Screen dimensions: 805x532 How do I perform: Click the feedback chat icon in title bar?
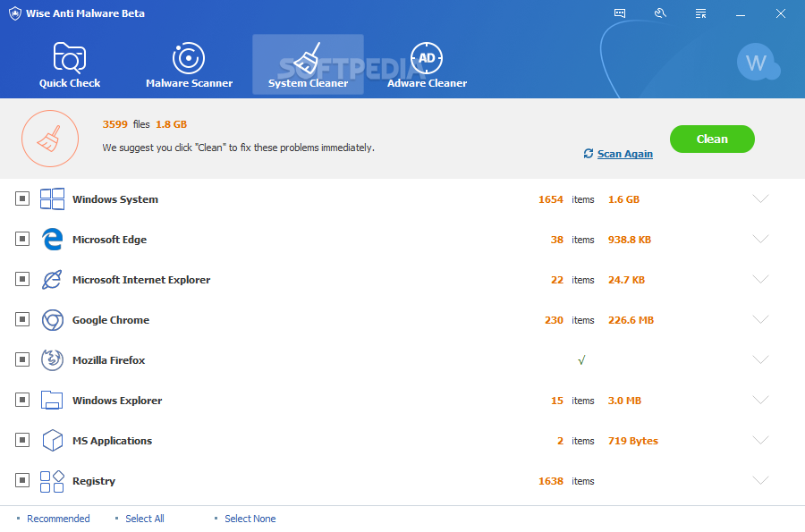(x=620, y=13)
